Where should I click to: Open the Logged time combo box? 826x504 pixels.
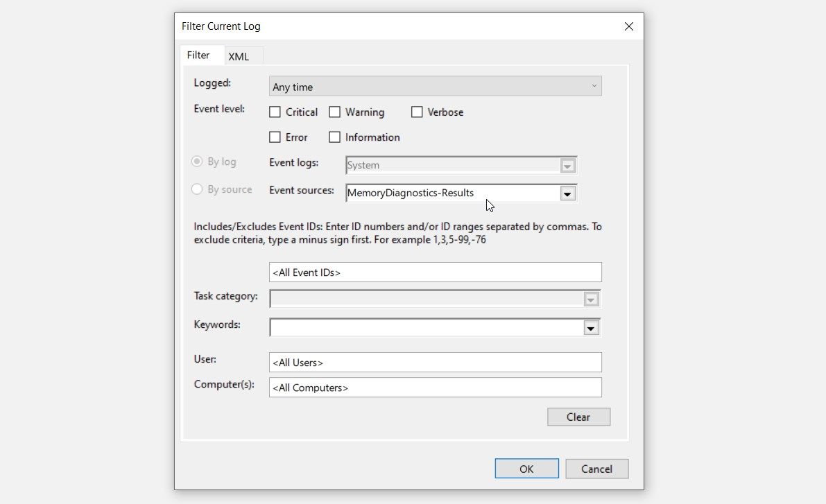tap(436, 86)
